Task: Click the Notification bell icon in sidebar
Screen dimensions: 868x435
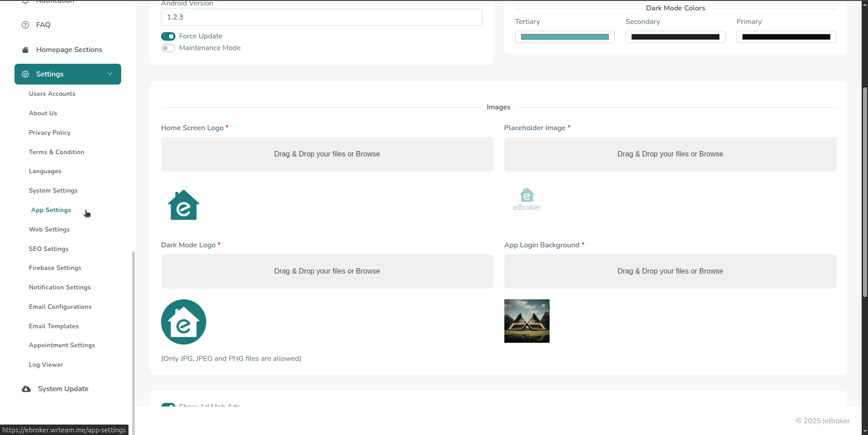Action: 26,2
